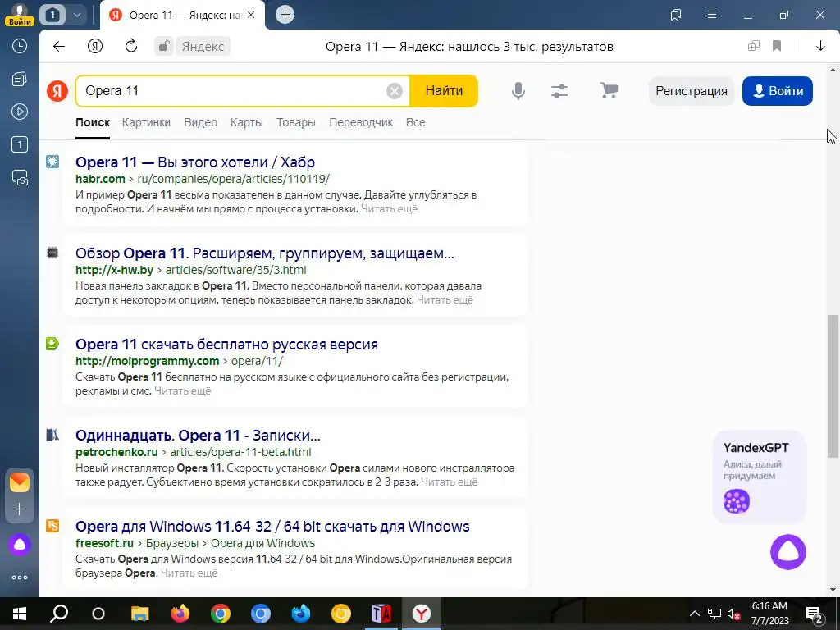This screenshot has height=630, width=840.
Task: Open the YandexGPT promo card
Action: 759,477
